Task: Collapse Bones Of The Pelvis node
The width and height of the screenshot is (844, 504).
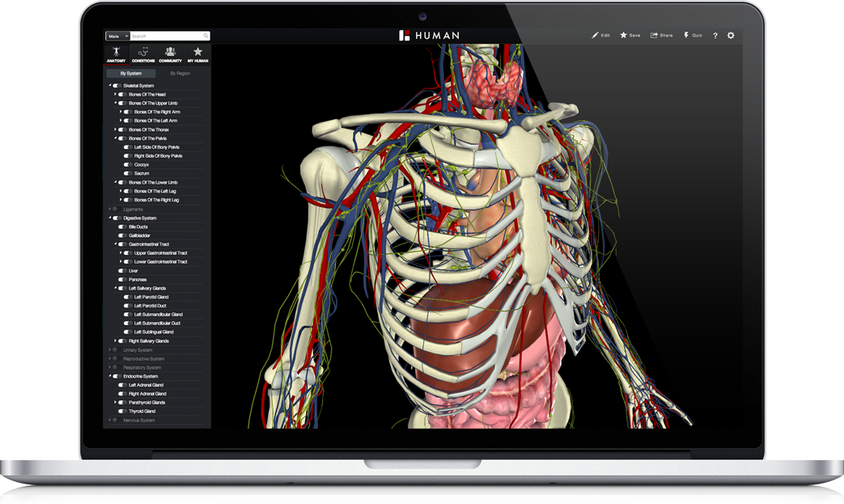Action: pos(115,138)
